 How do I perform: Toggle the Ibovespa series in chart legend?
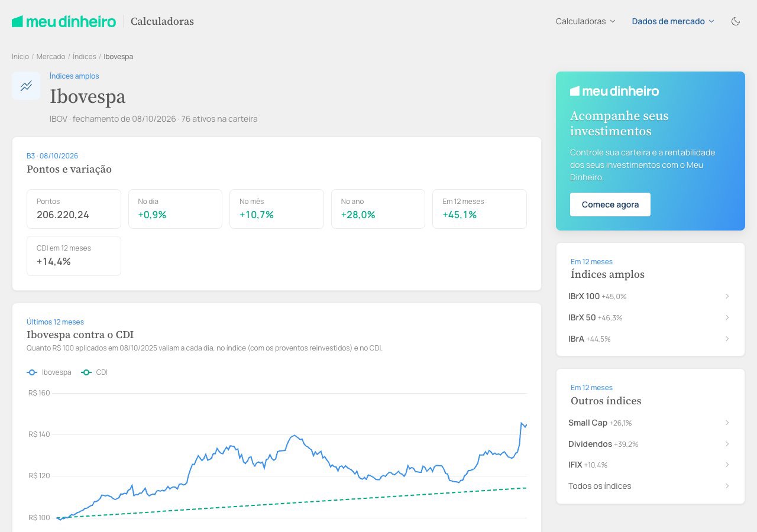tap(49, 372)
